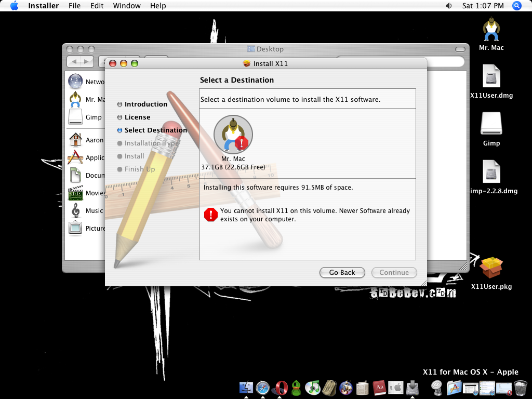This screenshot has height=399, width=532.
Task: Open Opera browser in the Dock
Action: 280,388
